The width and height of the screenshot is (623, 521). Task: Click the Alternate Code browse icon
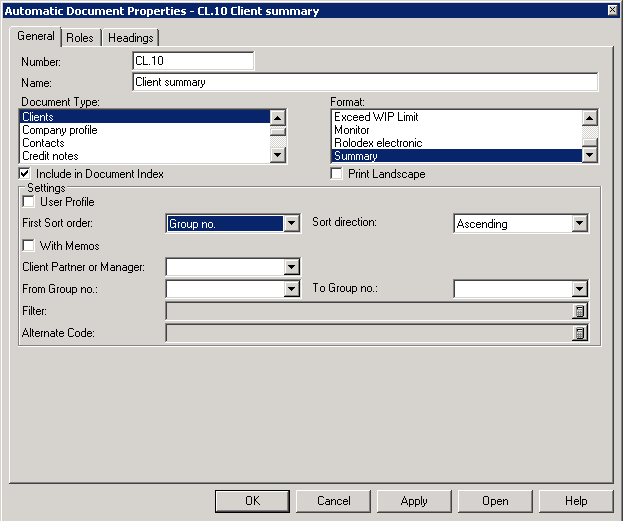coord(579,333)
